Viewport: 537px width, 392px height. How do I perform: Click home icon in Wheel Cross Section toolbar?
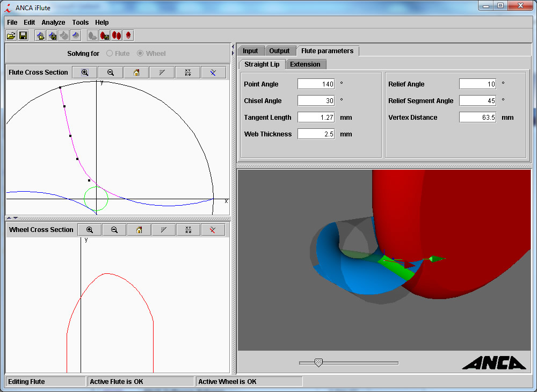point(139,230)
